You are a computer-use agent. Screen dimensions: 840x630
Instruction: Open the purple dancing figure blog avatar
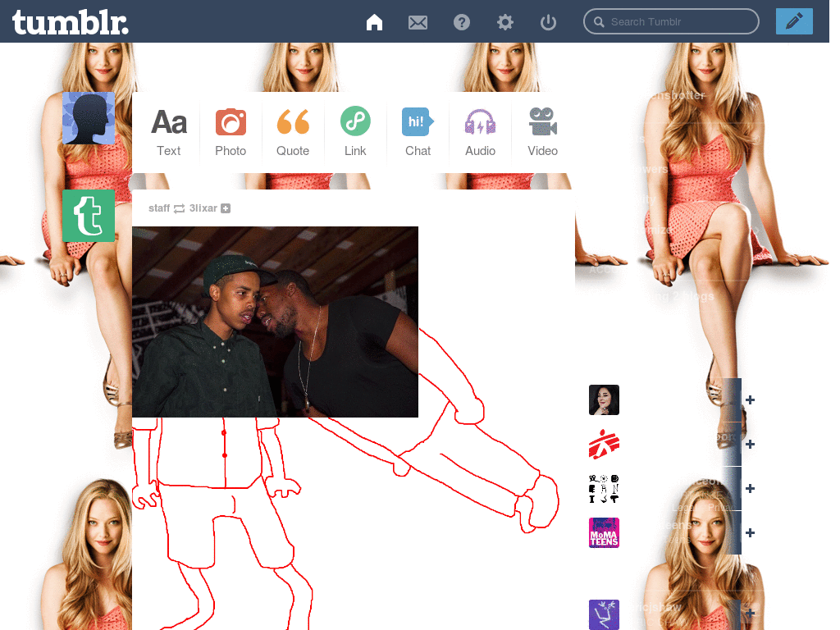(x=604, y=614)
